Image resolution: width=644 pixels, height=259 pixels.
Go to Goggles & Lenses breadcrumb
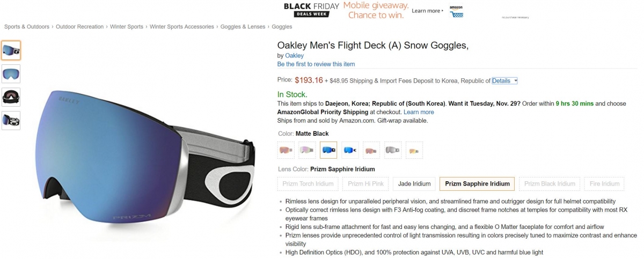[243, 26]
